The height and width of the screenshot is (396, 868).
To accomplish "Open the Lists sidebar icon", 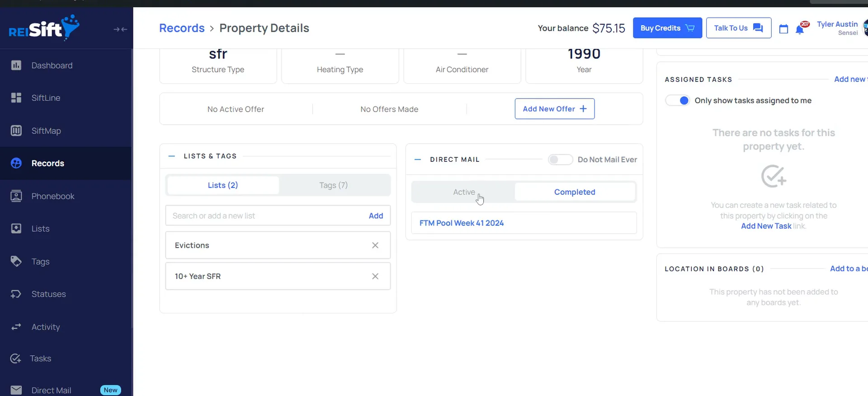I will tap(16, 229).
